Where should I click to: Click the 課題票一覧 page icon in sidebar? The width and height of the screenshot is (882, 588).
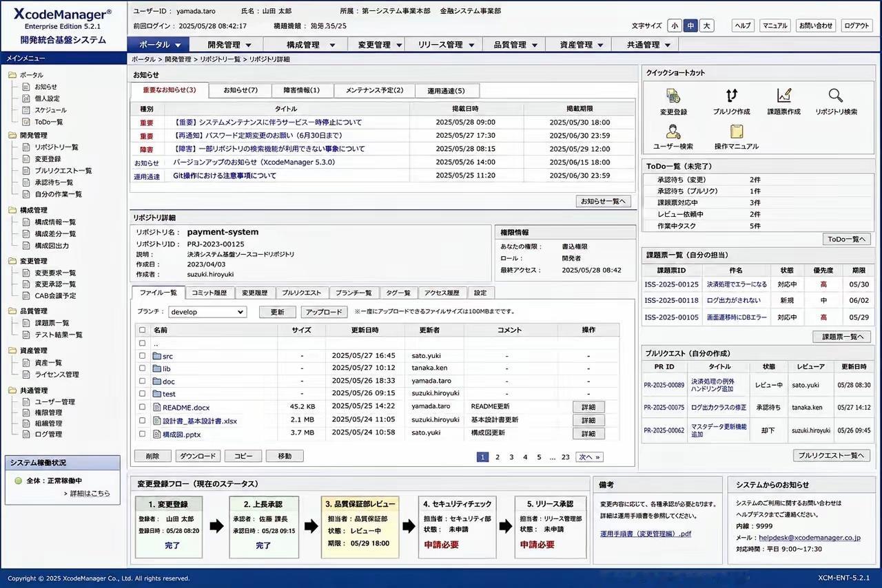26,323
